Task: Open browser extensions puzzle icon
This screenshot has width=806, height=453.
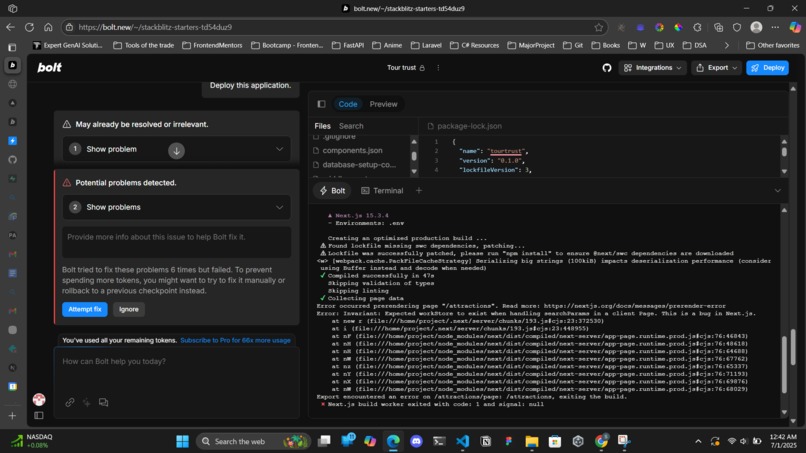Action: [x=697, y=27]
